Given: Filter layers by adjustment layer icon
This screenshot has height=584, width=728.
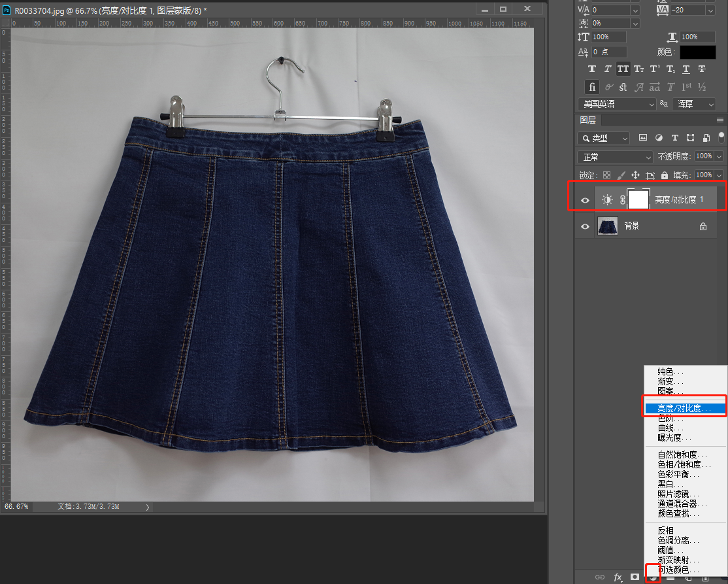Looking at the screenshot, I should [x=659, y=138].
